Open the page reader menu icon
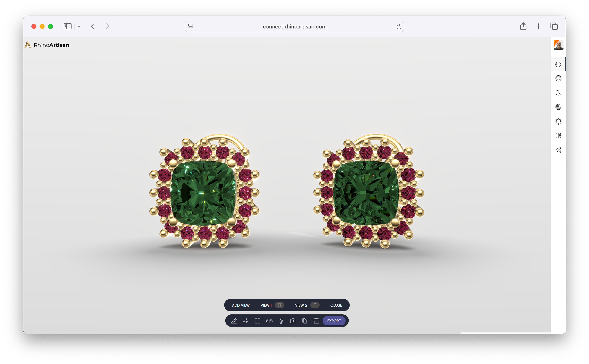The image size is (589, 364). 191,26
